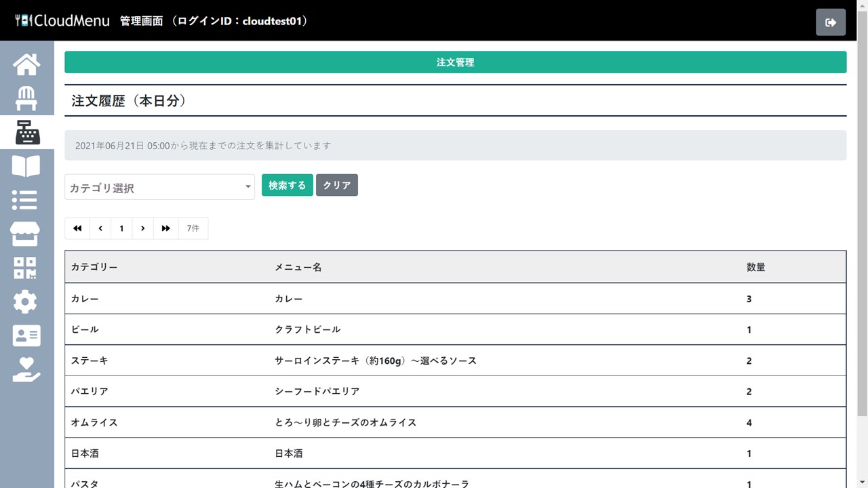The height and width of the screenshot is (488, 868).
Task: Click the 日本酒 category cell
Action: point(85,453)
